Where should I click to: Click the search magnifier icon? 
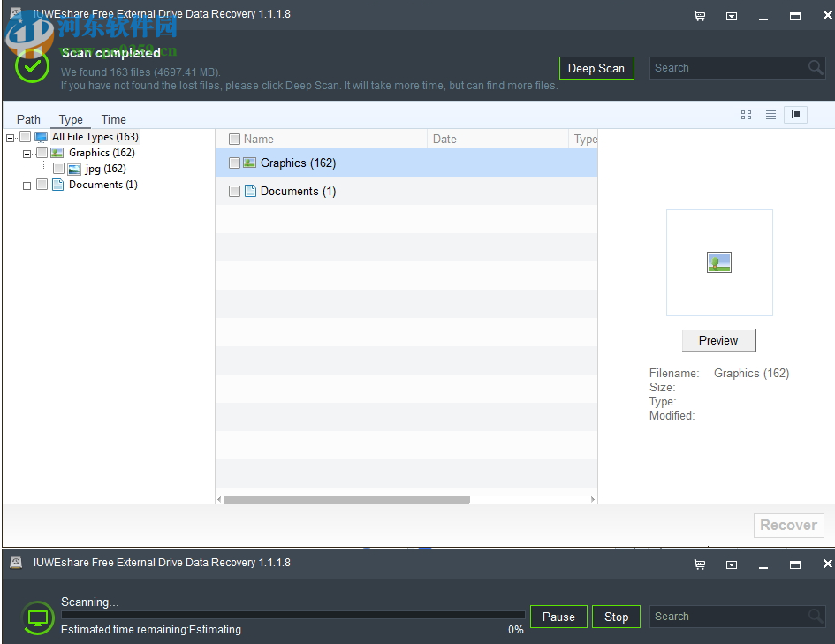click(x=815, y=67)
